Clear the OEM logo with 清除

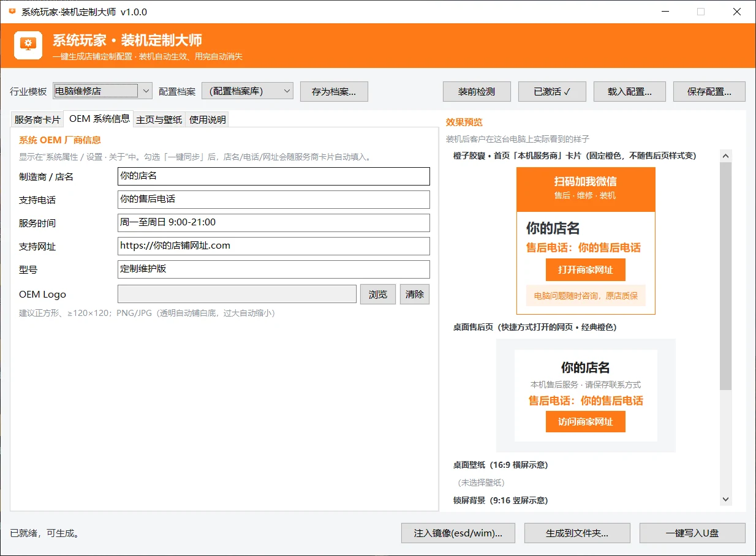(x=415, y=294)
